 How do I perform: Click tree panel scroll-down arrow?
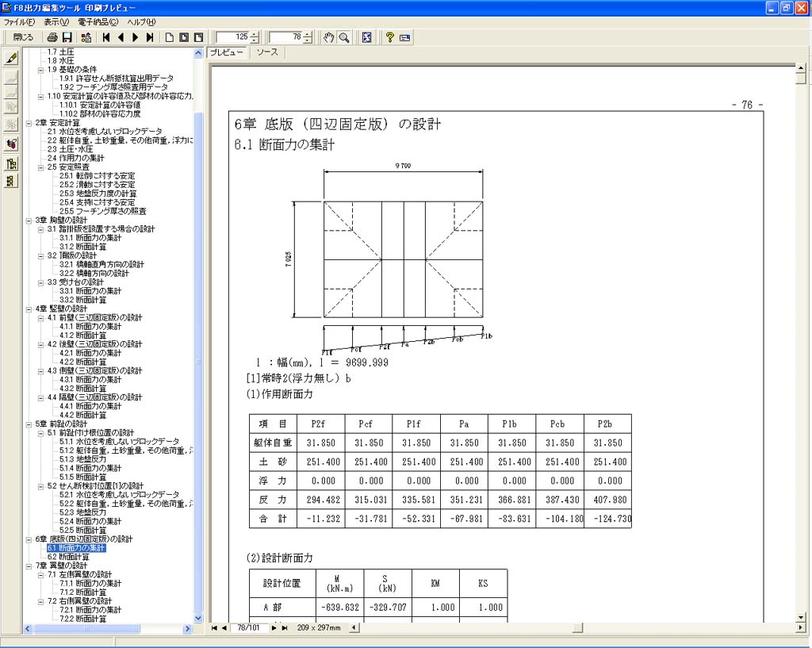[x=198, y=618]
